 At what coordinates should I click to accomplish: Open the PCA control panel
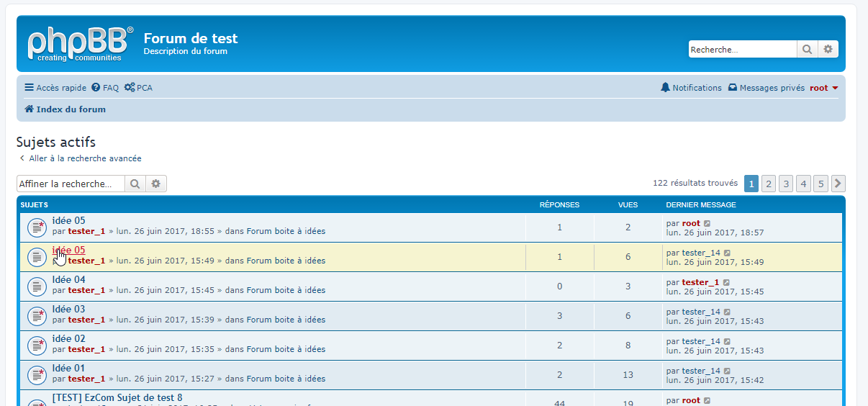pyautogui.click(x=138, y=88)
